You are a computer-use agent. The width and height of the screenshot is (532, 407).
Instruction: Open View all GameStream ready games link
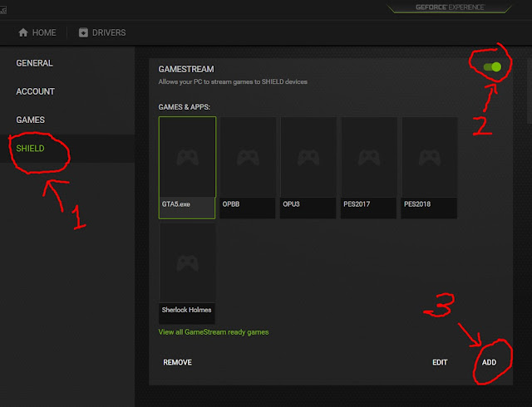(214, 332)
